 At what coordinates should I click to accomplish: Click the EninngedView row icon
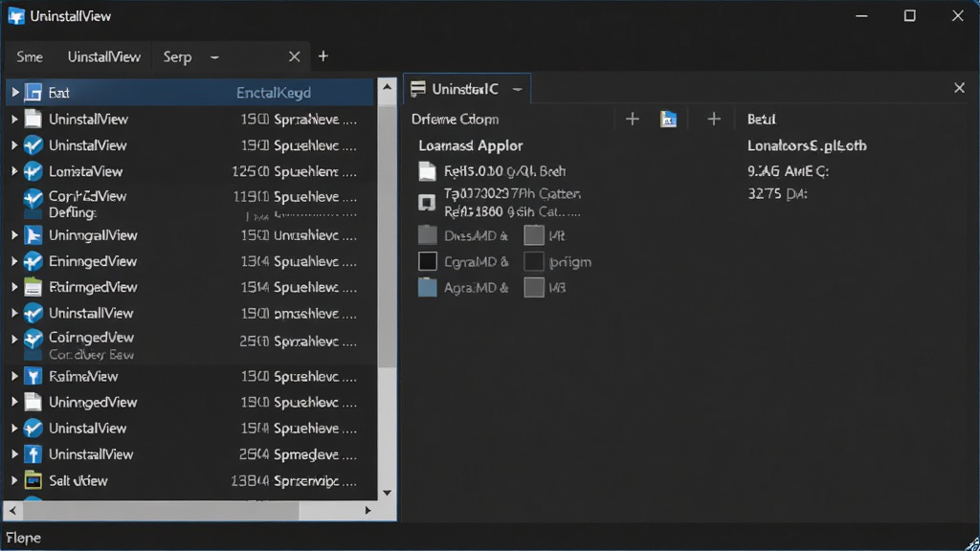pyautogui.click(x=33, y=261)
